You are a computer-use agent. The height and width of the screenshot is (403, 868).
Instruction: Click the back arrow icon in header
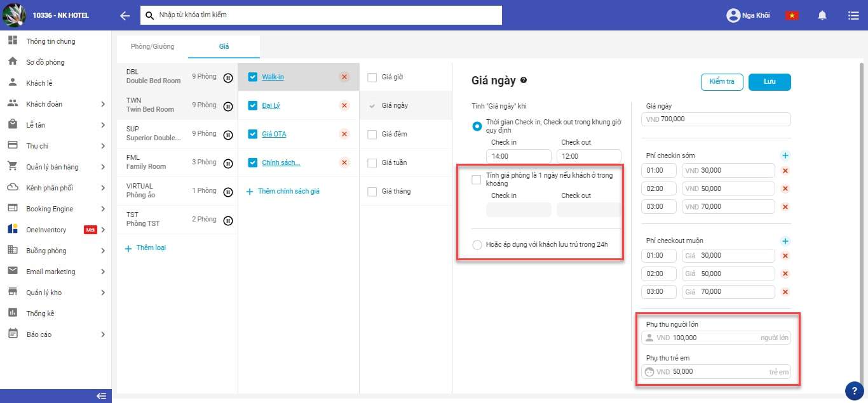pos(125,16)
